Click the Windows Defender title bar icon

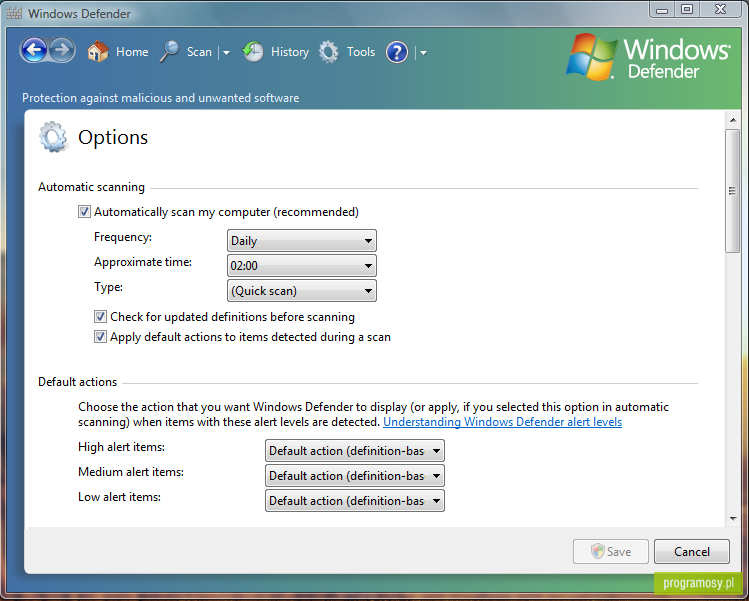pyautogui.click(x=14, y=13)
